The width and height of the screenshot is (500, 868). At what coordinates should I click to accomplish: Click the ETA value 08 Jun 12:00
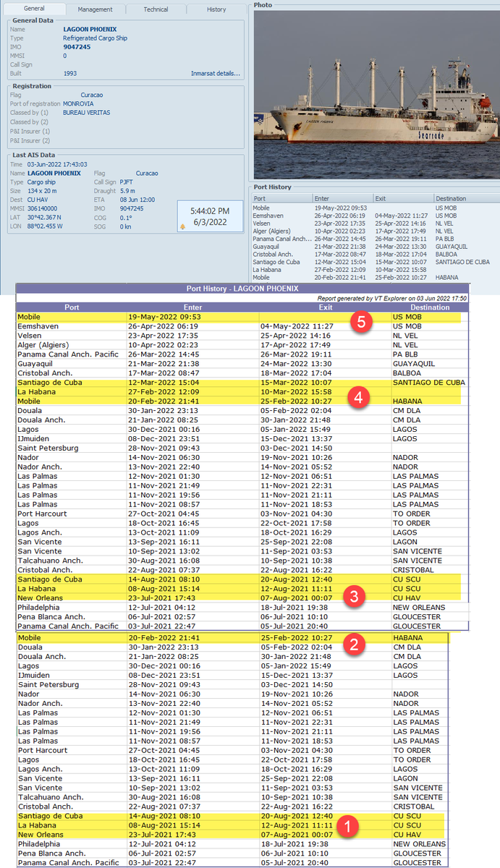(137, 200)
